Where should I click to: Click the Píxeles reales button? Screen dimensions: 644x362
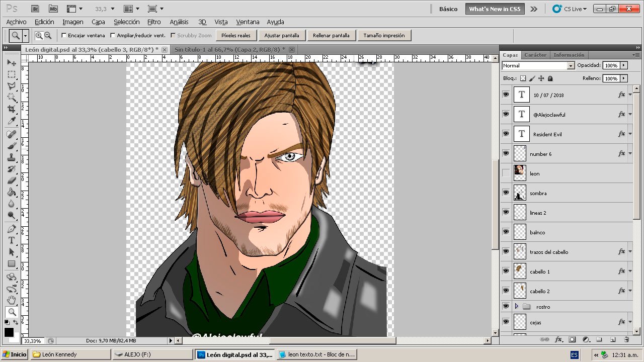236,35
